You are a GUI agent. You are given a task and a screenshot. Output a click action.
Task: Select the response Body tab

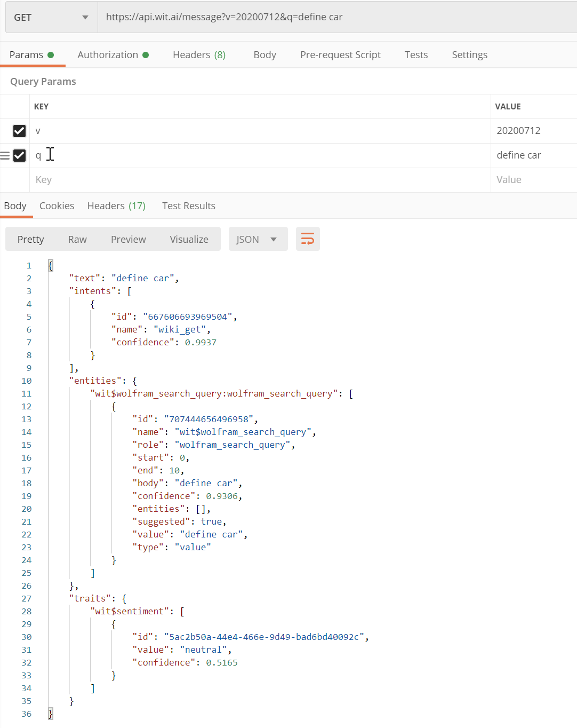[15, 205]
